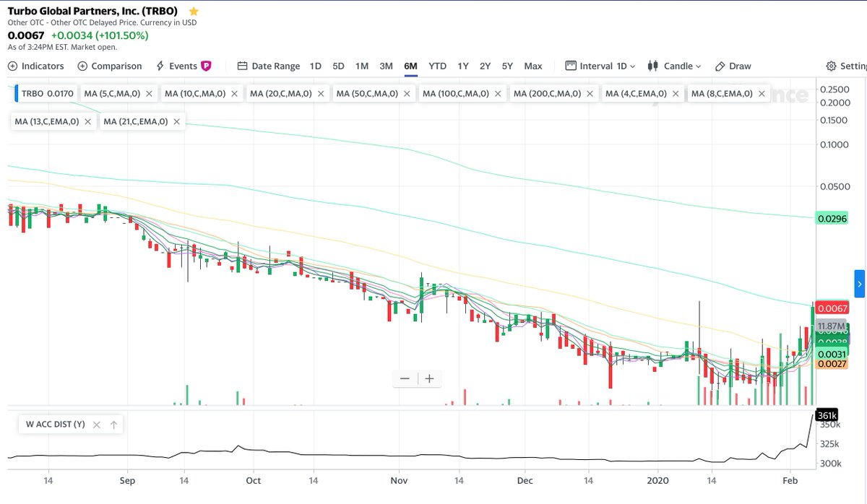Remove the MA (13,C,EMA,0) indicator
The width and height of the screenshot is (867, 504).
87,122
